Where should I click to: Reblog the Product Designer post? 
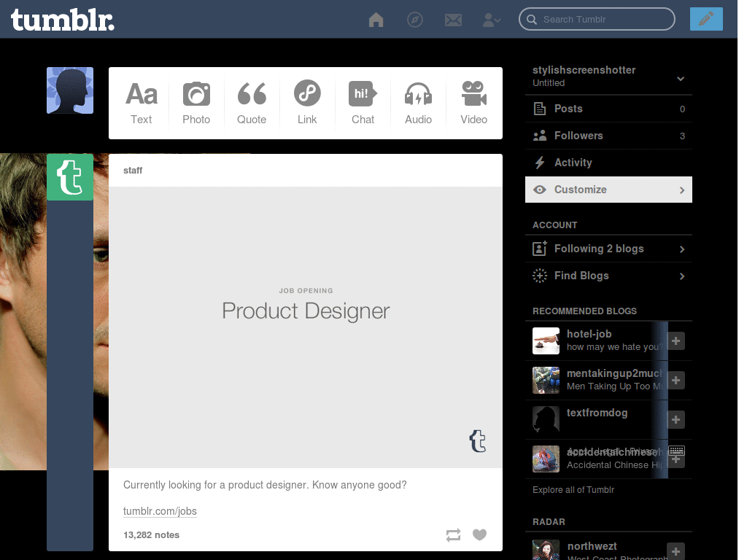tap(453, 535)
